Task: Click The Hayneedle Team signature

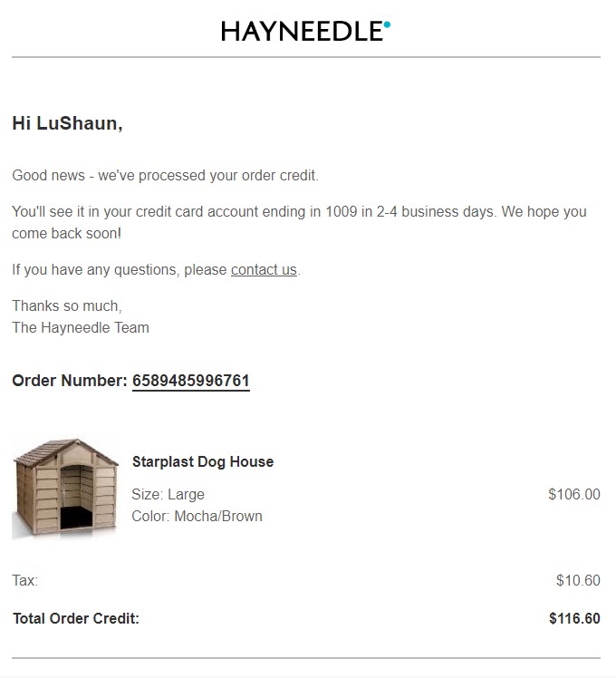Action: tap(81, 328)
